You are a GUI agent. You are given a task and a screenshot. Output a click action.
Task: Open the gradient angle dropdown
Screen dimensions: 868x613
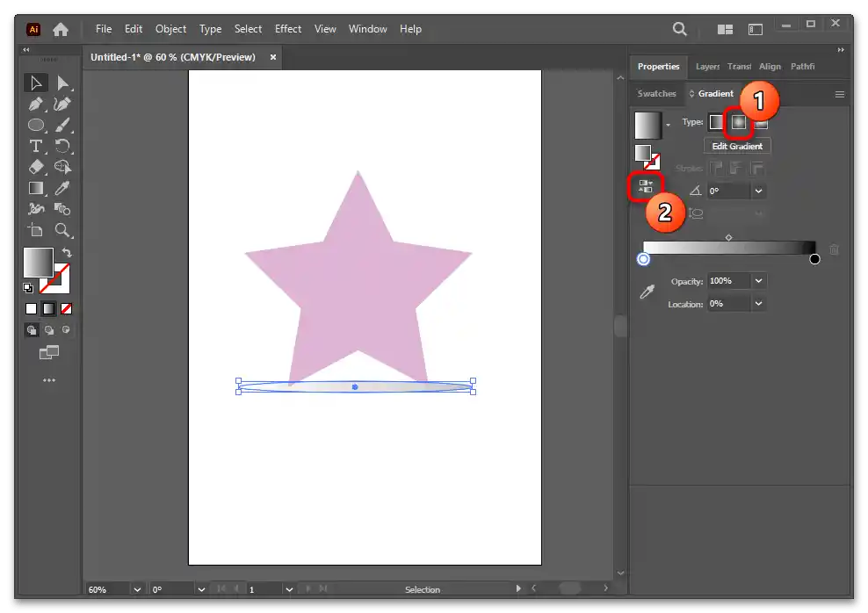pos(758,191)
